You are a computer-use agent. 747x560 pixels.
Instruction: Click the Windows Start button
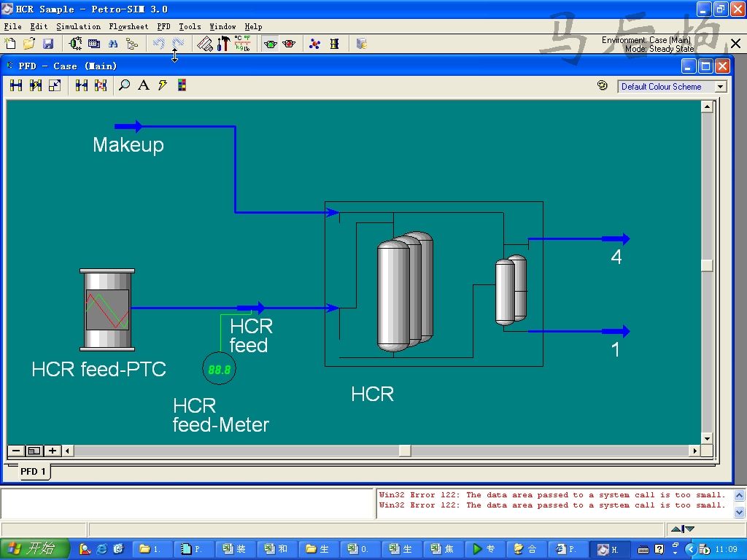35,549
